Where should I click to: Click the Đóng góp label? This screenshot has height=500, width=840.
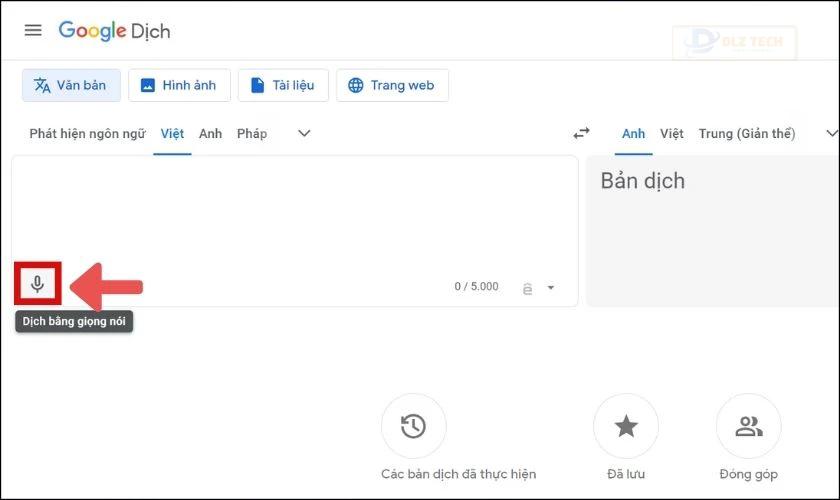(x=748, y=474)
